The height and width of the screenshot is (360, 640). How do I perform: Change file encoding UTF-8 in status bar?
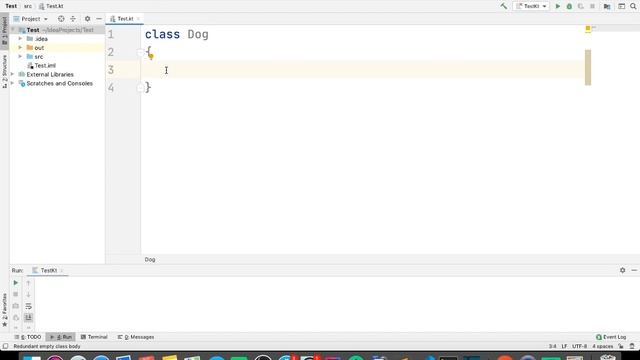(x=579, y=347)
